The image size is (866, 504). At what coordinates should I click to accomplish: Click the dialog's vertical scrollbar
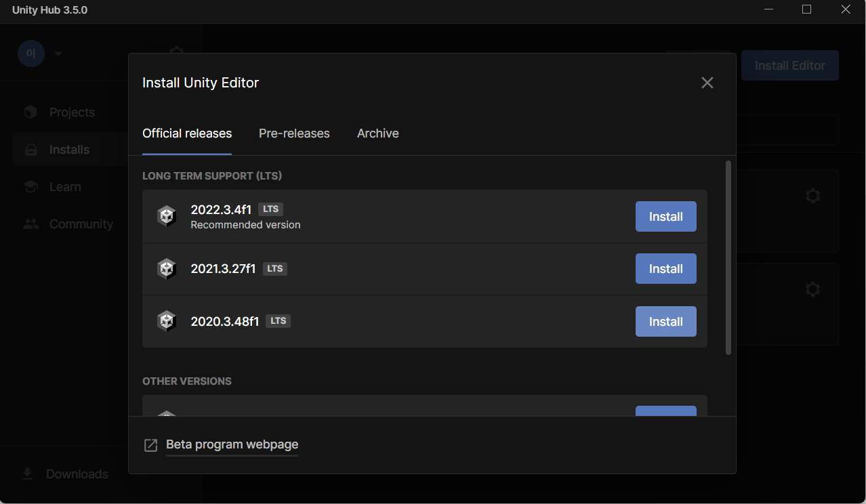click(728, 257)
